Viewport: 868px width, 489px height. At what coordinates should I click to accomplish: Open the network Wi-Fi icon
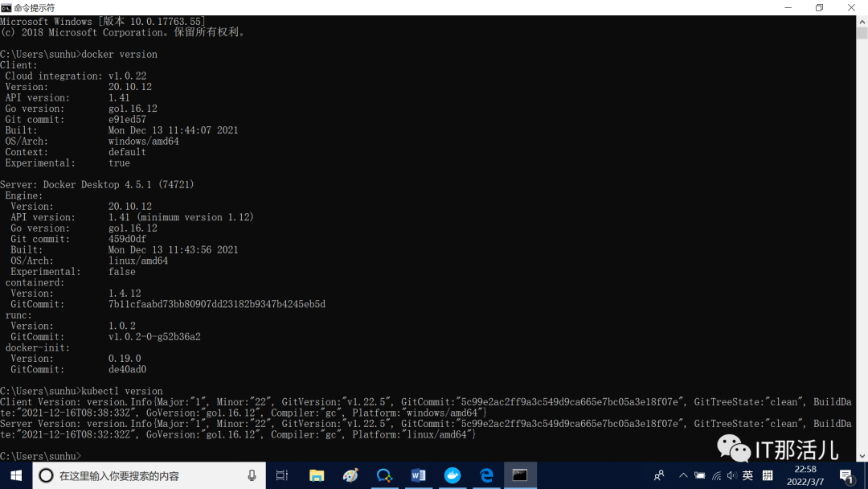(x=716, y=475)
